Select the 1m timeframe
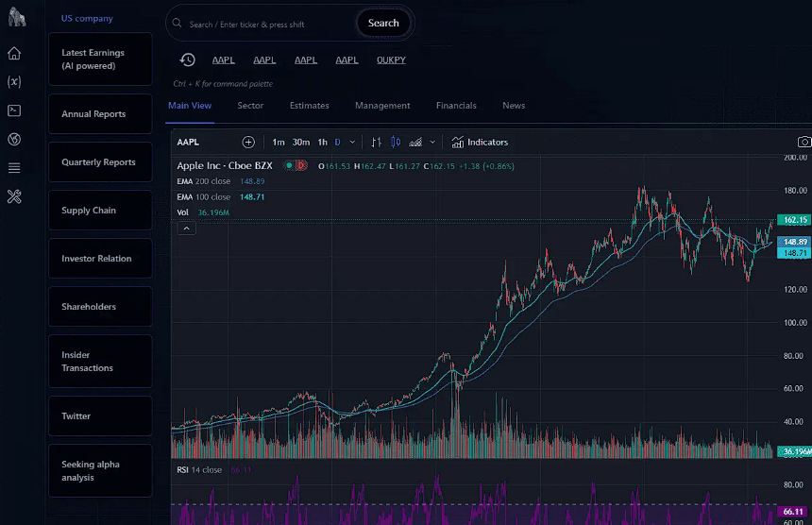 click(x=279, y=142)
